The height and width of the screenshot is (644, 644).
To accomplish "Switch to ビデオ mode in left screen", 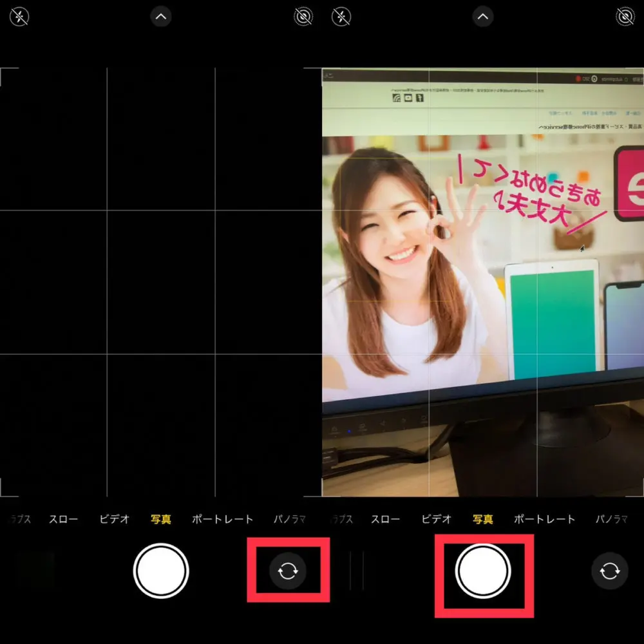I will pyautogui.click(x=115, y=519).
